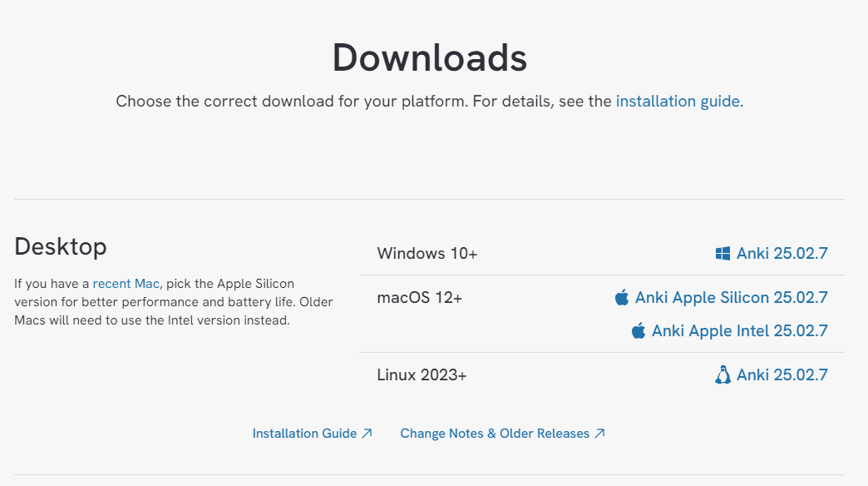This screenshot has height=486, width=868.
Task: Click the arrow icon after Change Notes & Older Releases
Action: tap(599, 434)
